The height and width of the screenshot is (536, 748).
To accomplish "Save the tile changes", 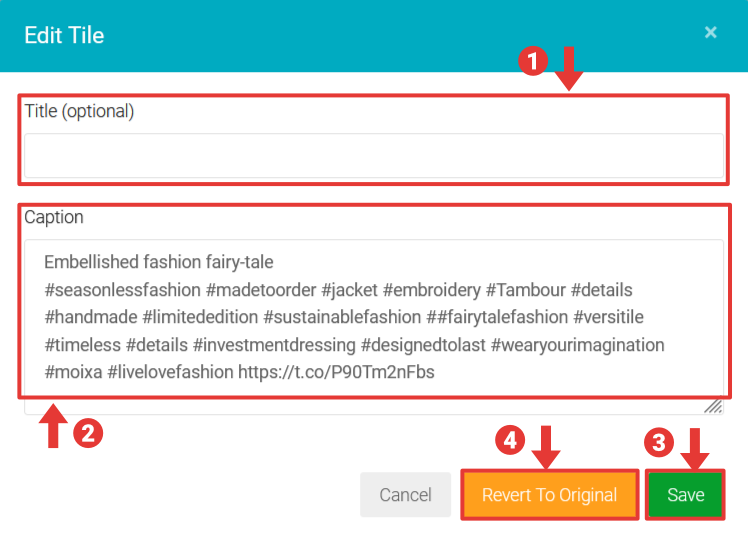I will tap(685, 495).
